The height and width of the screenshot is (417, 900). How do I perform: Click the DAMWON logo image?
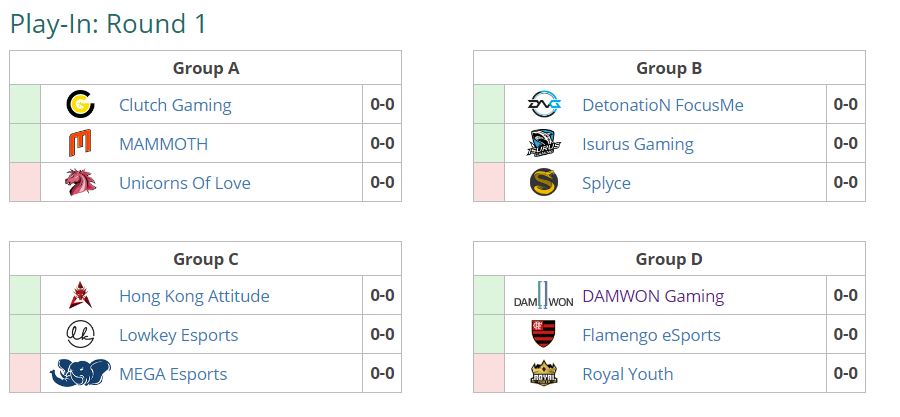[x=544, y=295]
